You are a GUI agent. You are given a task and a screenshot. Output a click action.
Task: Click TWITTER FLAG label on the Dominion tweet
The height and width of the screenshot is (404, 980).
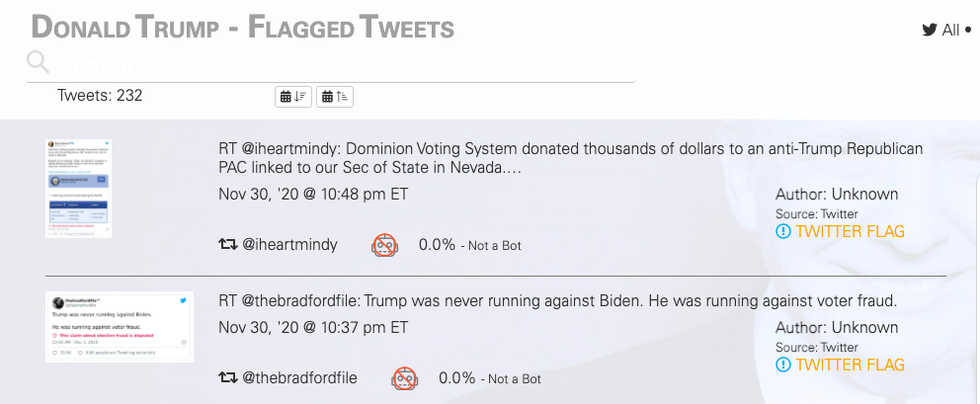click(850, 232)
